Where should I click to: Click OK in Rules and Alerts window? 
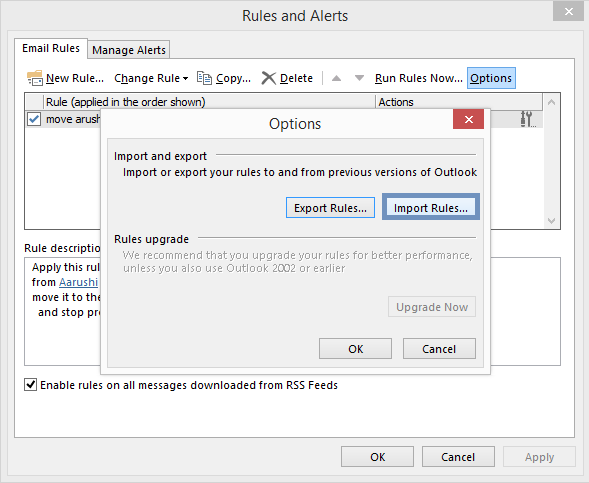378,457
